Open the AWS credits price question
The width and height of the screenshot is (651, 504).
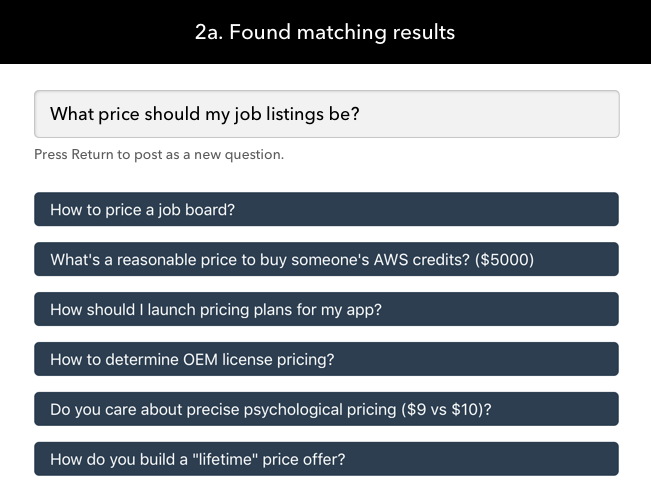(326, 260)
